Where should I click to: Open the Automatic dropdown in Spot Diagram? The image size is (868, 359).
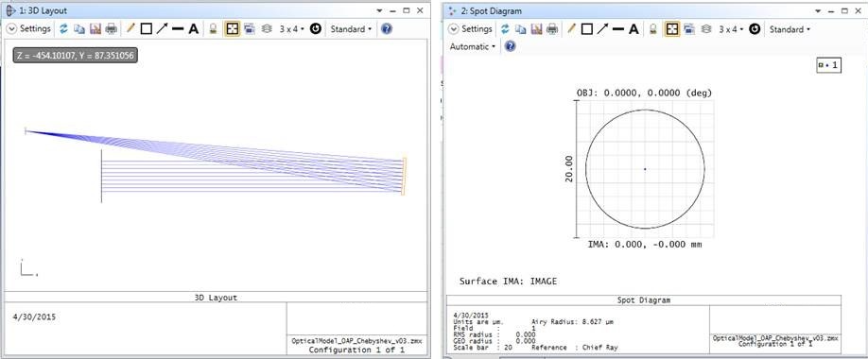pyautogui.click(x=472, y=47)
